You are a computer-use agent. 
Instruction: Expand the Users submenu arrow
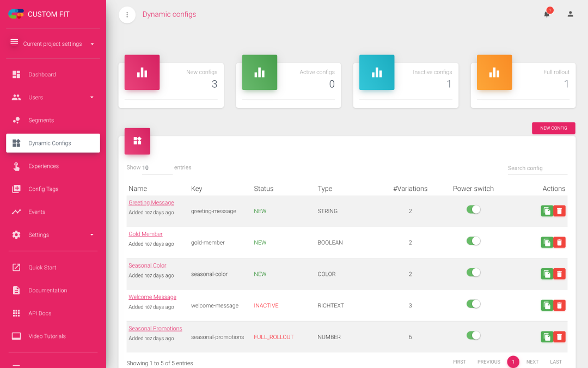click(92, 97)
